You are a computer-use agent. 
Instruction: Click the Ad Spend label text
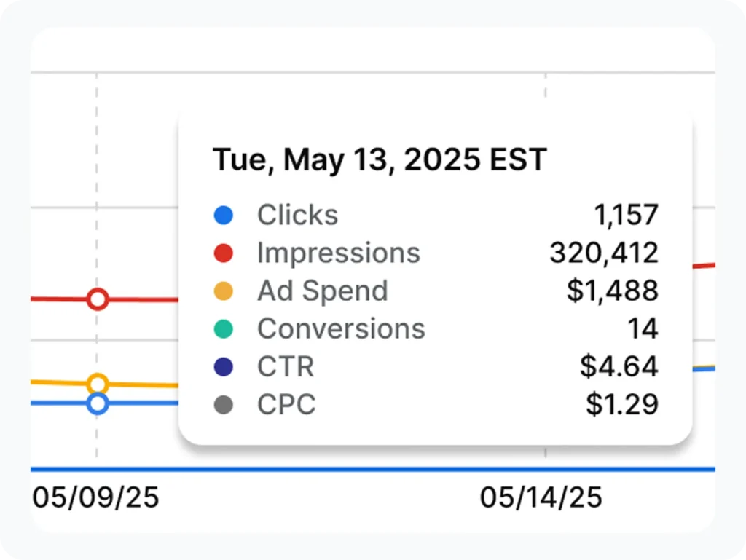[x=322, y=291]
